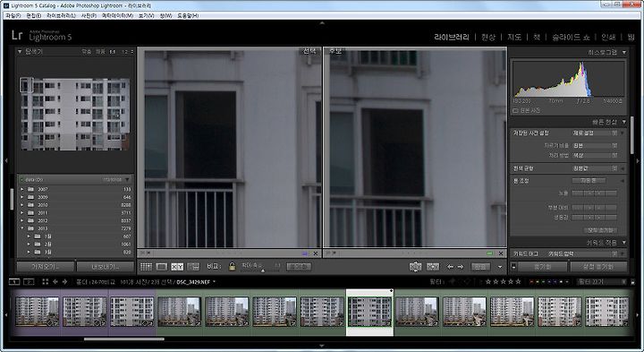Screen dimensions: 644x352
Task: Select the 2월 subfolder
Action: click(75, 244)
